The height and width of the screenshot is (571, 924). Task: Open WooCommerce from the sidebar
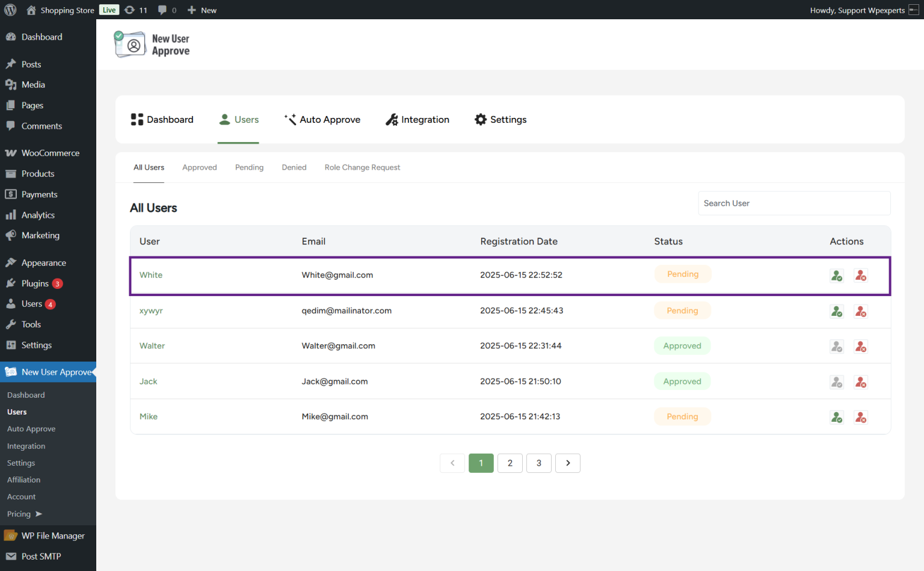pyautogui.click(x=49, y=152)
